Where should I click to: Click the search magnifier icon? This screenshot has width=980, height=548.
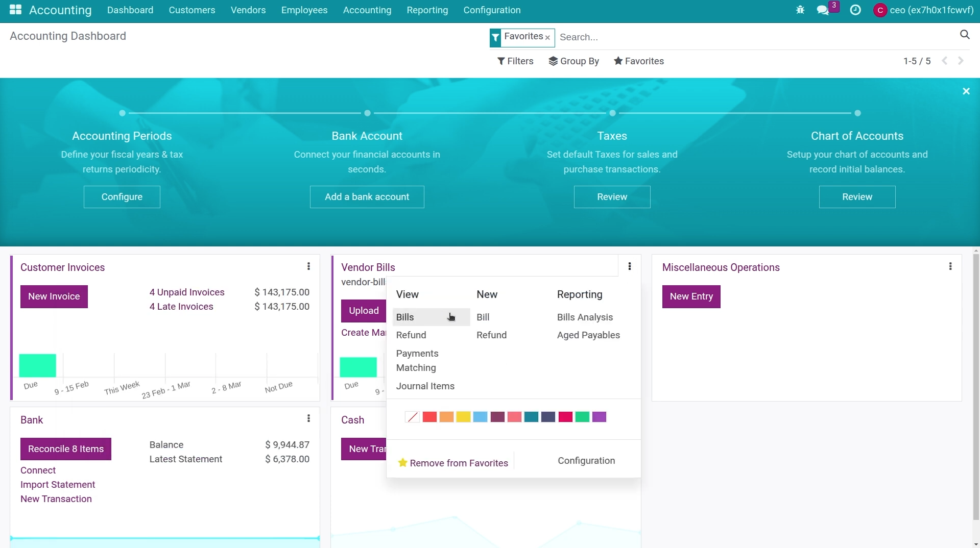click(x=964, y=35)
